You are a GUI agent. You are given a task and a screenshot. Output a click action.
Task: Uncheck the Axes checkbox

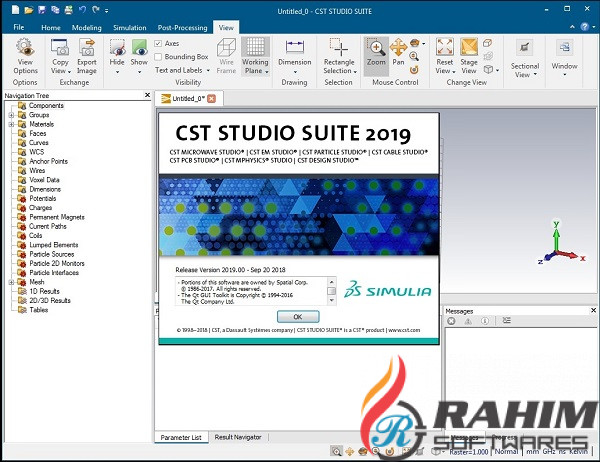pyautogui.click(x=158, y=44)
